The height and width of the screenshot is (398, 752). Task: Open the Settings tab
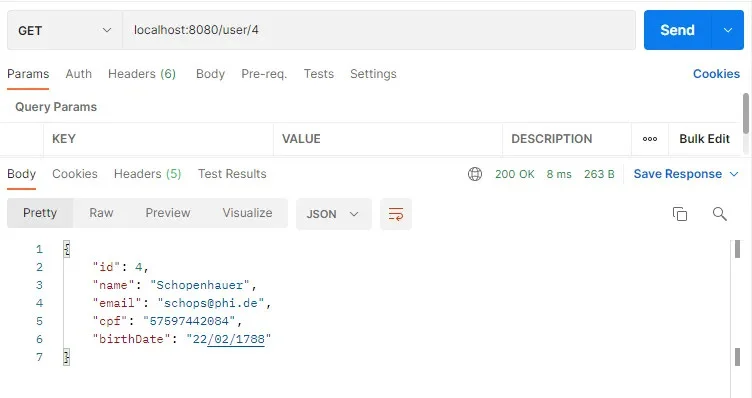pos(373,74)
